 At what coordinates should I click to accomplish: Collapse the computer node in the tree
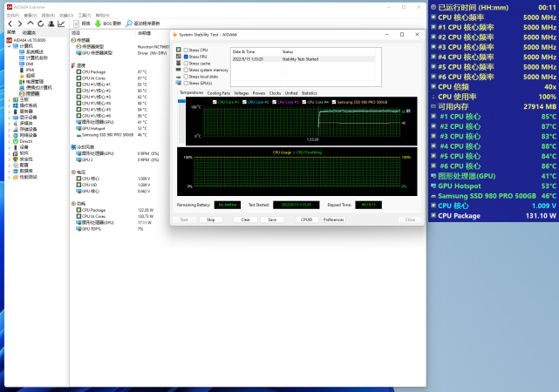pos(10,46)
